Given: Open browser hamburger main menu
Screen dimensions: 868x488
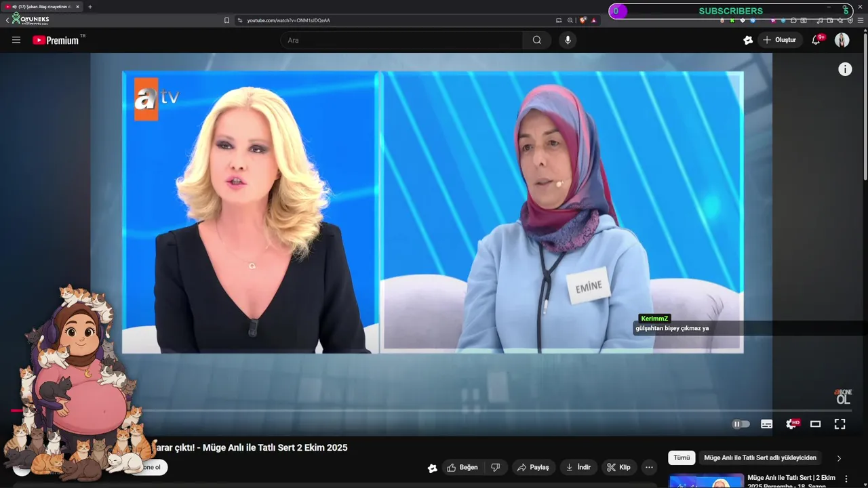Looking at the screenshot, I should 861,20.
